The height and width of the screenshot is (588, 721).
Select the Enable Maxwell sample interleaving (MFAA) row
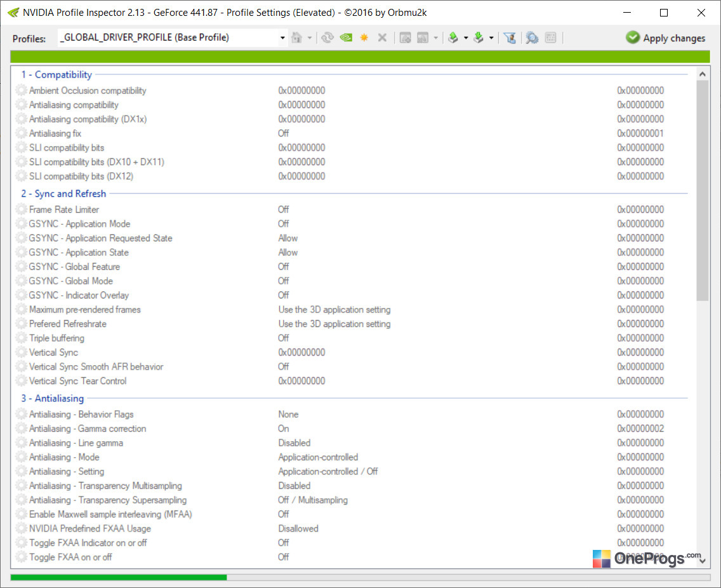pos(353,514)
